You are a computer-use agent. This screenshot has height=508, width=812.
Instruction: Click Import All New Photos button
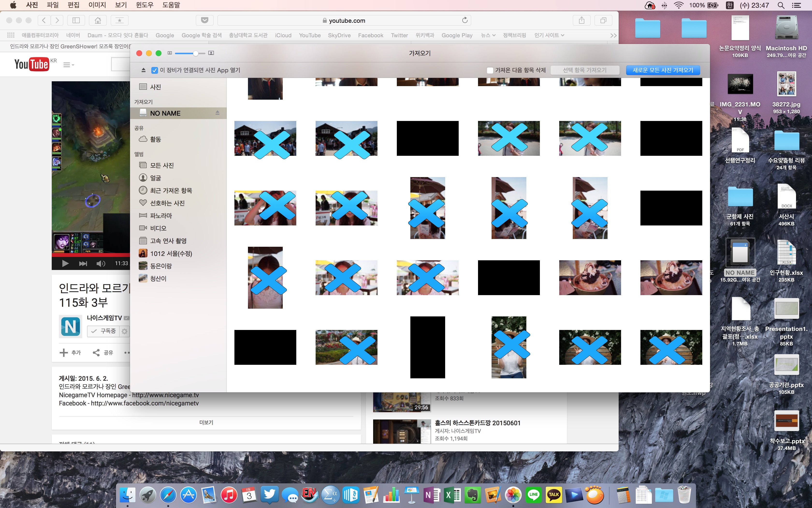[663, 70]
